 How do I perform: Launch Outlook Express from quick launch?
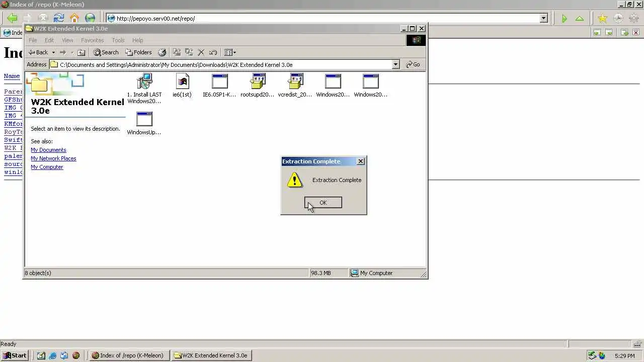64,355
